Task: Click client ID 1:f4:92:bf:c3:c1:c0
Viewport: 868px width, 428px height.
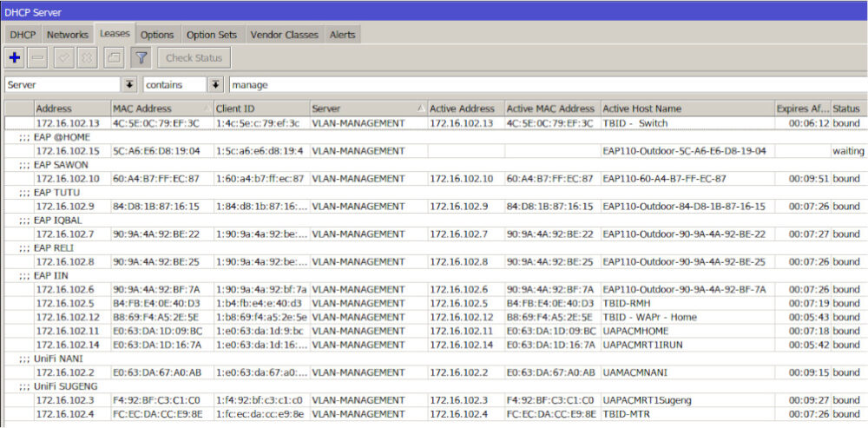Action: 259,400
